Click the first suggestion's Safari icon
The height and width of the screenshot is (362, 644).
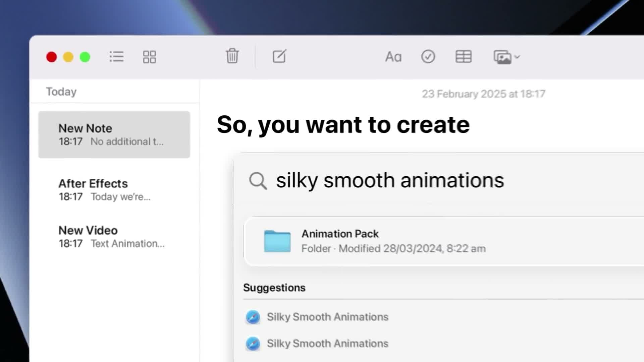[253, 317]
